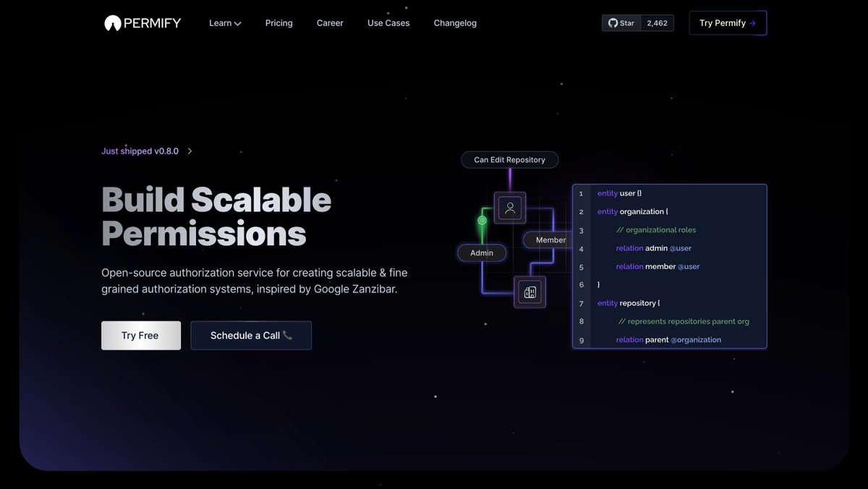Click the Try Free button
This screenshot has width=868, height=489.
coord(140,336)
